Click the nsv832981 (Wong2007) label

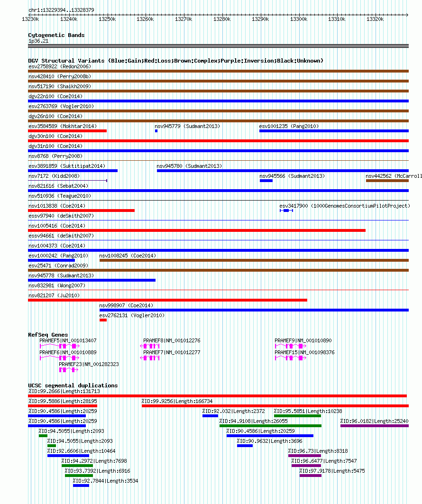(x=57, y=286)
